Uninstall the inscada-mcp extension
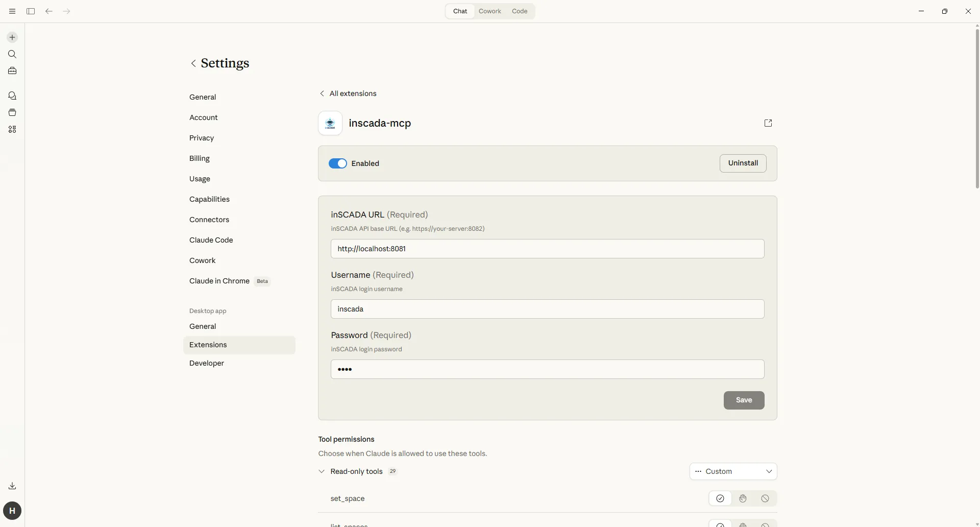Viewport: 980px width, 527px height. pyautogui.click(x=743, y=163)
